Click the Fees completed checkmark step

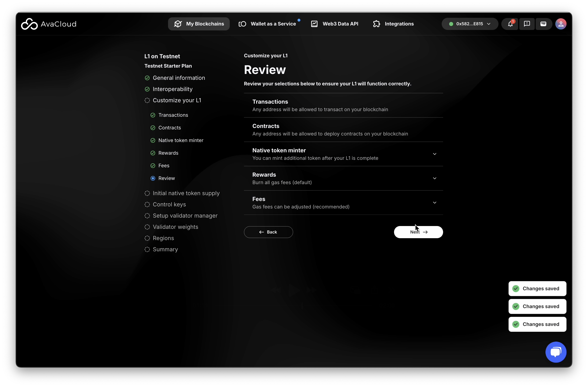[153, 166]
